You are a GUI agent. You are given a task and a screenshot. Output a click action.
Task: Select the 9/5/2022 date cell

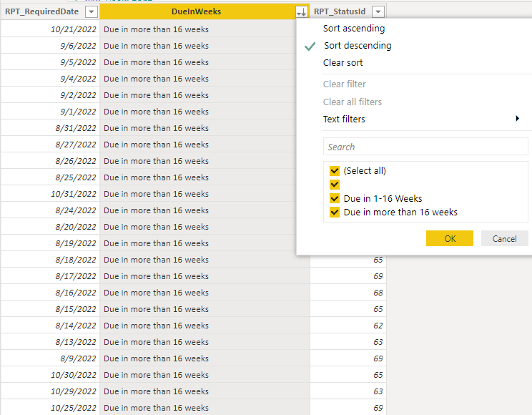coord(50,62)
